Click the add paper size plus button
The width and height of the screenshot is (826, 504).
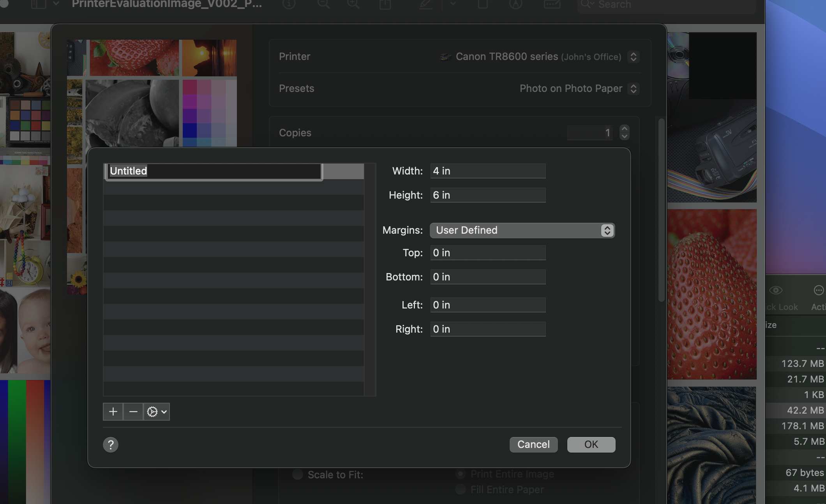(x=113, y=412)
